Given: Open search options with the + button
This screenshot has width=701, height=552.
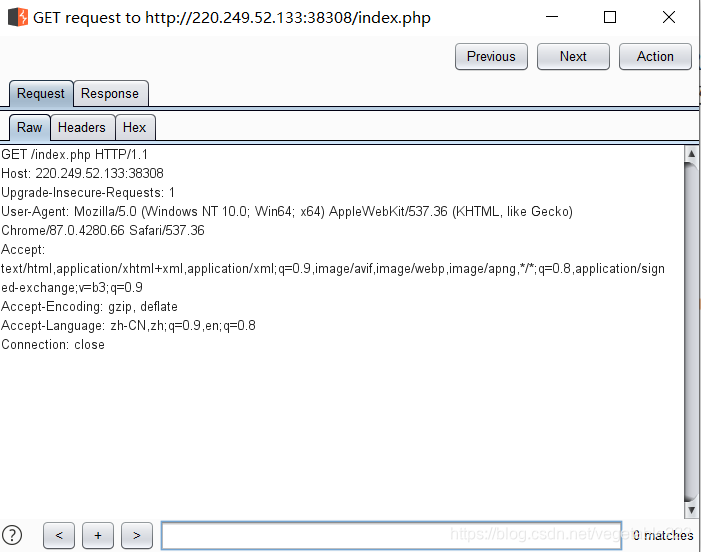Looking at the screenshot, I should pyautogui.click(x=98, y=535).
